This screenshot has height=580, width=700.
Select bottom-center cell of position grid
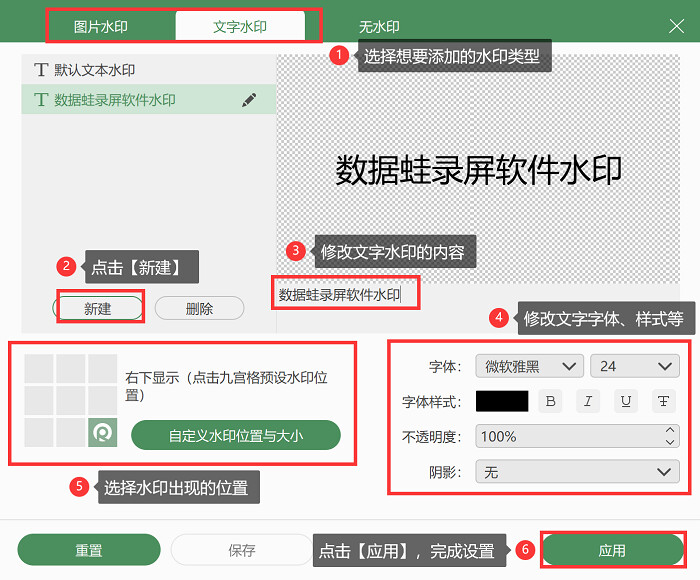71,433
